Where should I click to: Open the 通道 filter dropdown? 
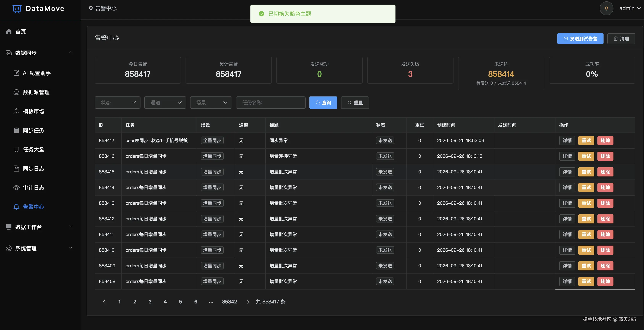coord(165,103)
